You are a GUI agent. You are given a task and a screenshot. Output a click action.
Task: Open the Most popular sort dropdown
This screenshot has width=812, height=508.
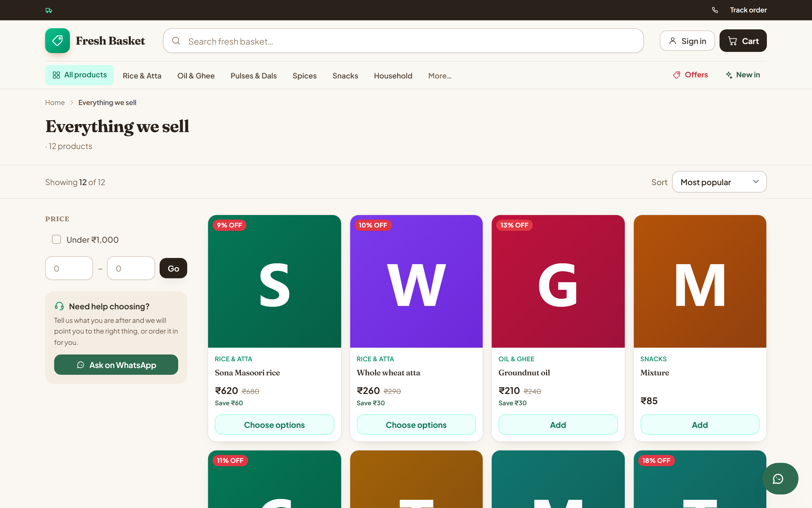(x=719, y=182)
